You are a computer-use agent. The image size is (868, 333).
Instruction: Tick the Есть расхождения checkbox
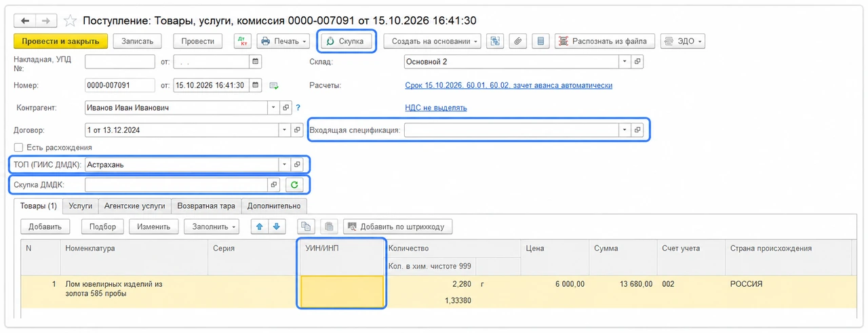[18, 147]
